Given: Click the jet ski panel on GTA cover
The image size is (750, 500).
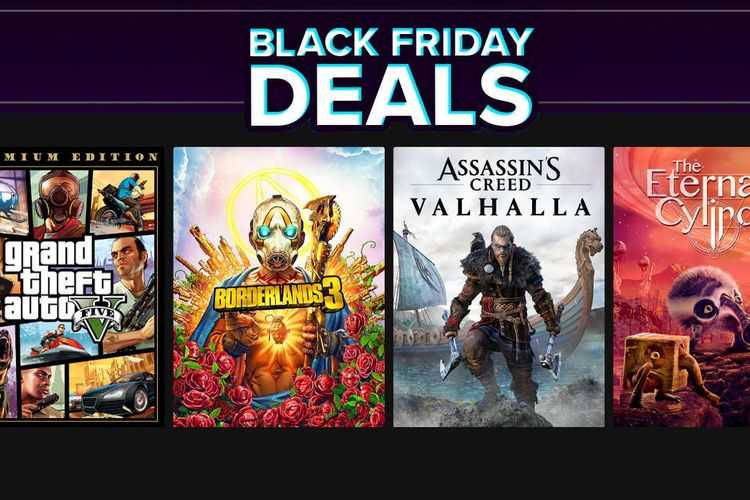Looking at the screenshot, I should 57,343.
